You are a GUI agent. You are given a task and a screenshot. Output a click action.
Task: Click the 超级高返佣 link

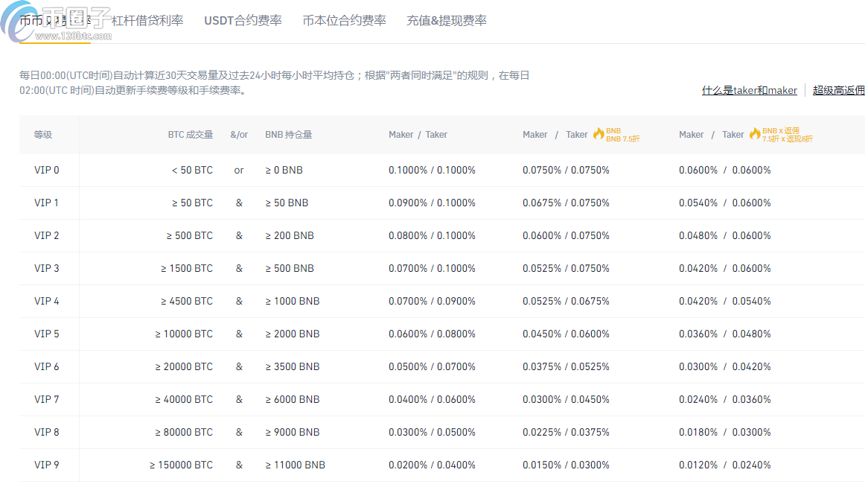point(838,90)
